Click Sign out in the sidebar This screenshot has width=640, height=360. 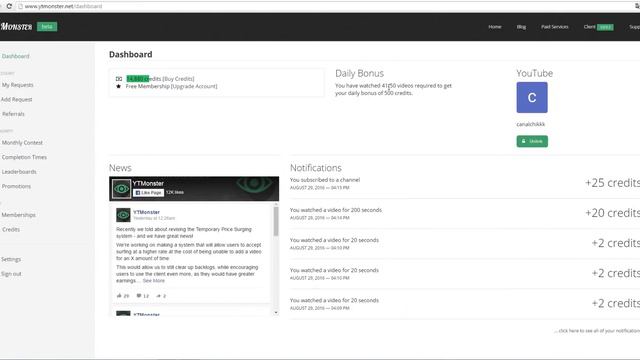[11, 274]
